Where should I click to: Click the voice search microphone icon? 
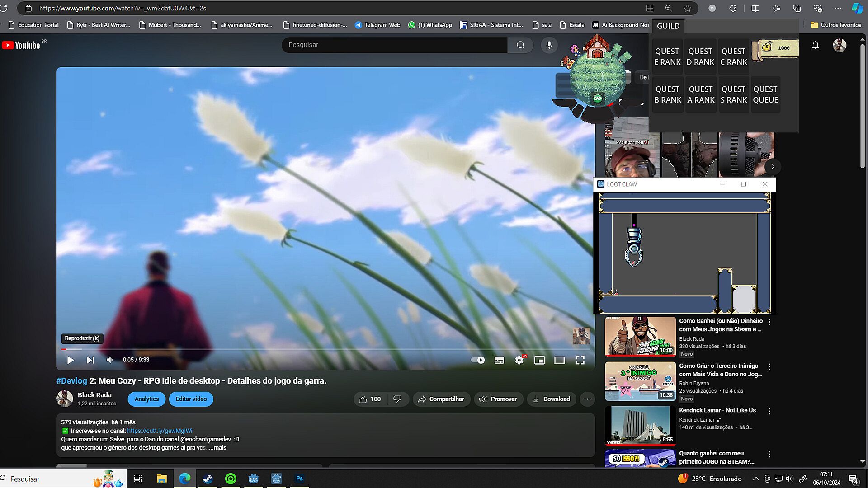549,45
